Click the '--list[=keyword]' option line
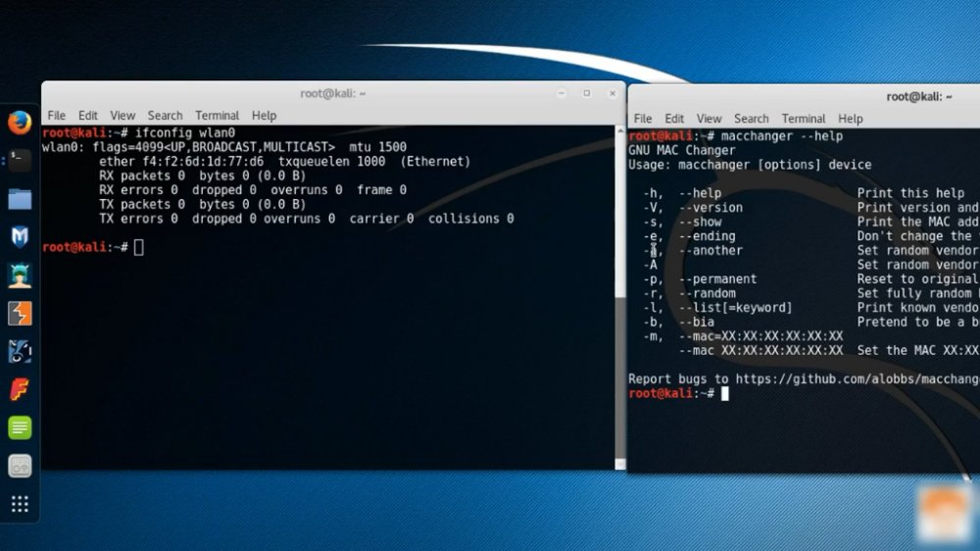Screen dimensions: 980x551 (x=811, y=308)
